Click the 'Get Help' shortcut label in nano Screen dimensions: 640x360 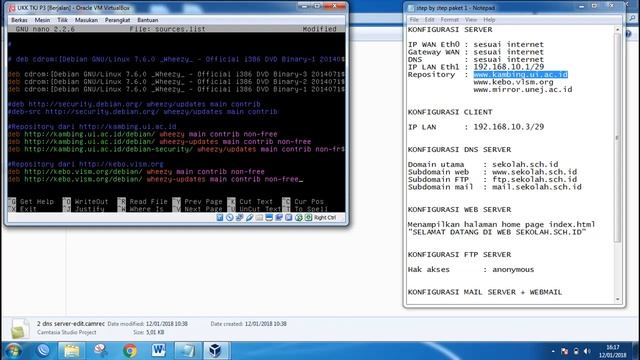pyautogui.click(x=37, y=202)
